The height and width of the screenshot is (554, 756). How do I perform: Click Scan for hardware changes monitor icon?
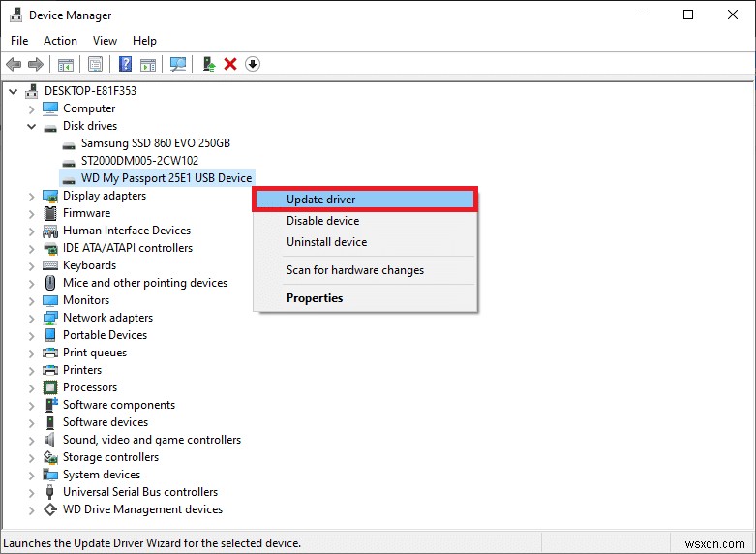[178, 64]
